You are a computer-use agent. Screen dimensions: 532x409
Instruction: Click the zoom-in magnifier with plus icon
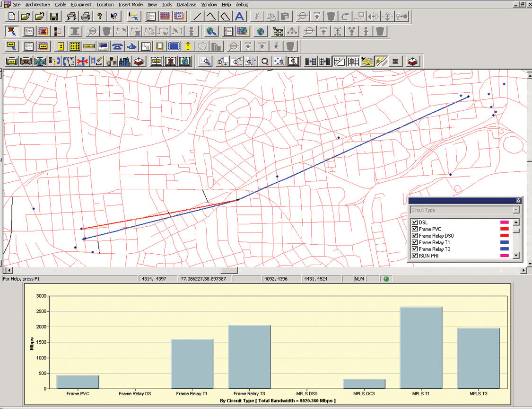tap(222, 62)
